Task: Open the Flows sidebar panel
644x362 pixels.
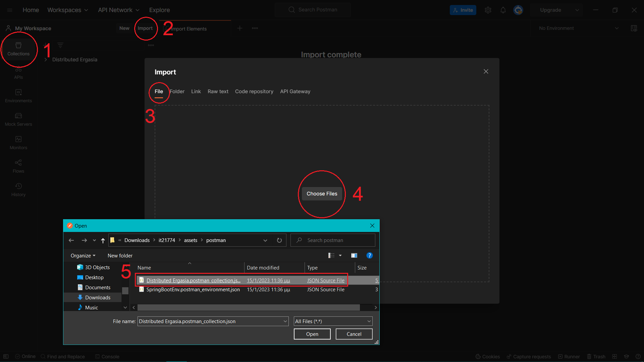Action: coord(18,166)
